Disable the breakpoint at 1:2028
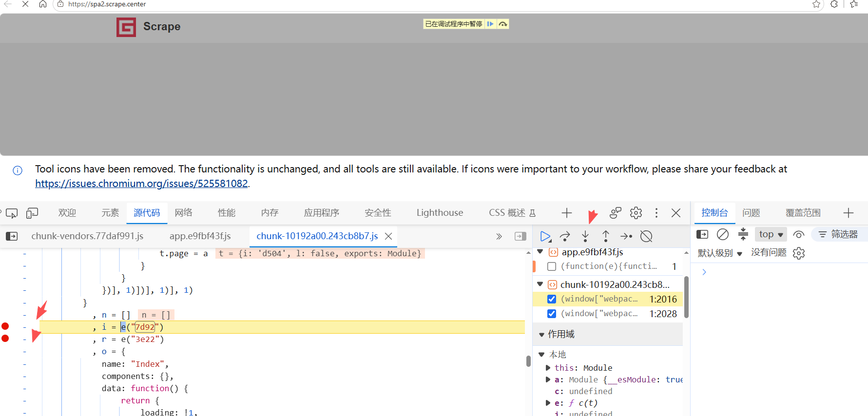This screenshot has height=416, width=868. [x=552, y=314]
